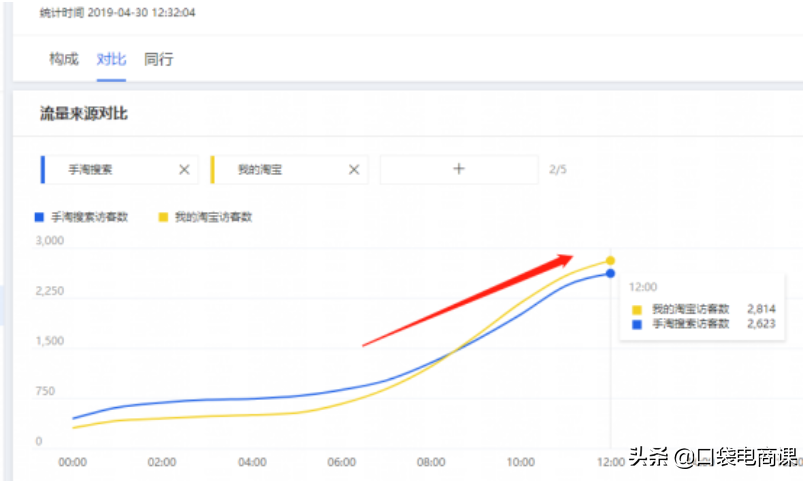Open the 同行 tab
811x481 pixels.
pyautogui.click(x=159, y=59)
